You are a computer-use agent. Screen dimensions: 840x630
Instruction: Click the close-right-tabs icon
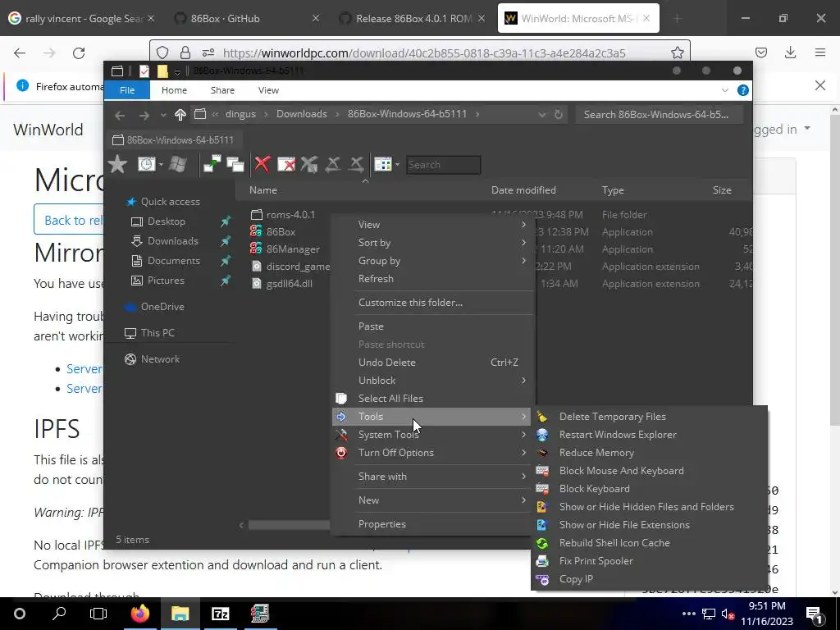356,164
